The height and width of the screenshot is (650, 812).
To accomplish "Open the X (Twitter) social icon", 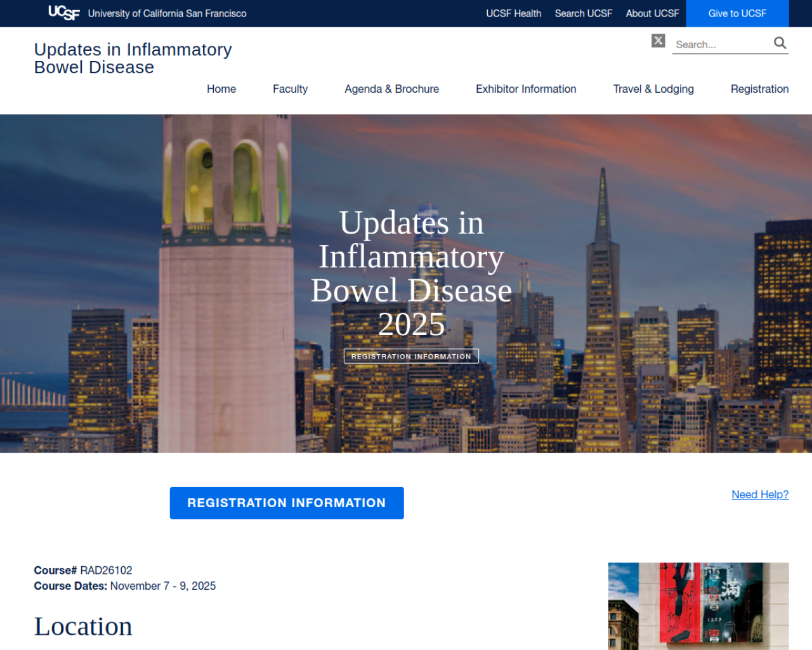I will [658, 41].
